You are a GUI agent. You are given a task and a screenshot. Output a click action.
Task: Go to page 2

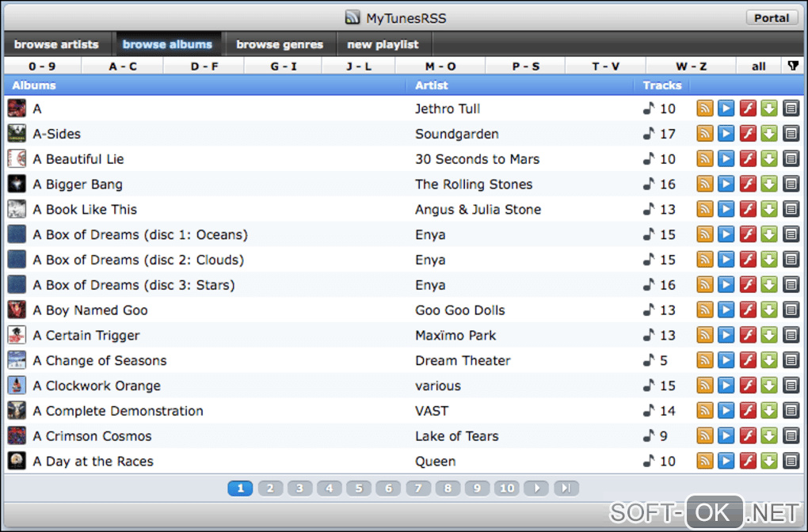(270, 488)
